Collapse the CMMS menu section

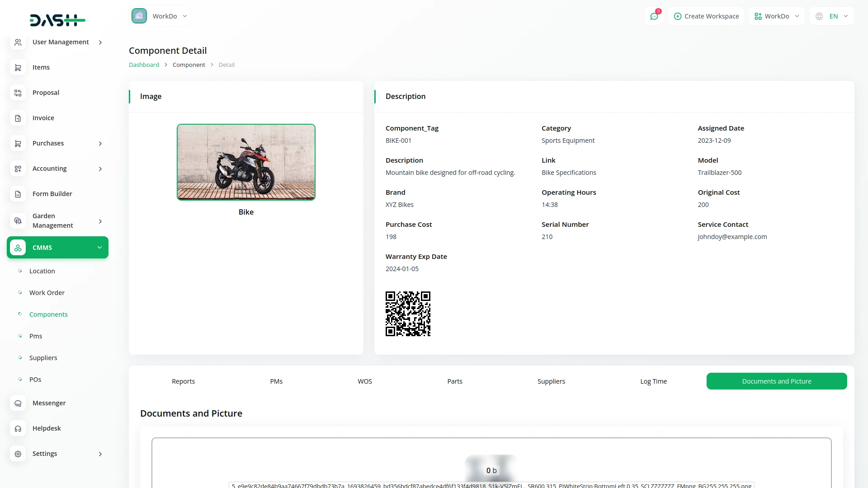[x=99, y=248]
